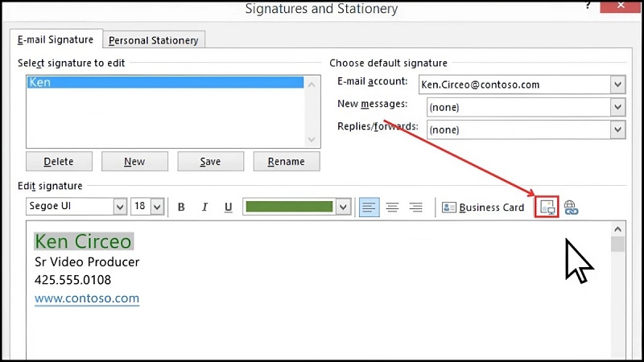Select Center alignment icon
The height and width of the screenshot is (362, 644).
(392, 207)
